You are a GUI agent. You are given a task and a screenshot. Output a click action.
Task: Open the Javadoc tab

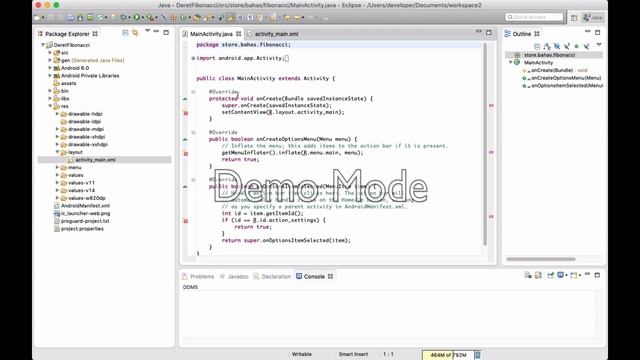(234, 277)
